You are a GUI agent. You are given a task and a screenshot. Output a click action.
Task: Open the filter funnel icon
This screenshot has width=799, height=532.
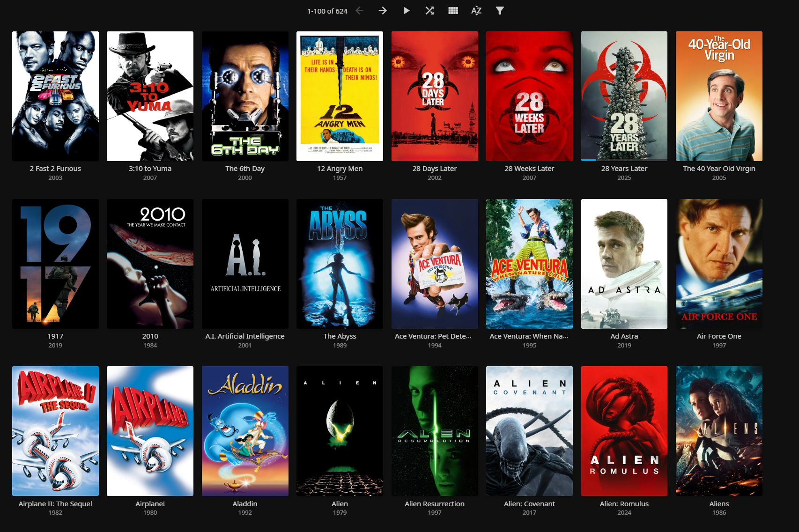[x=500, y=11]
